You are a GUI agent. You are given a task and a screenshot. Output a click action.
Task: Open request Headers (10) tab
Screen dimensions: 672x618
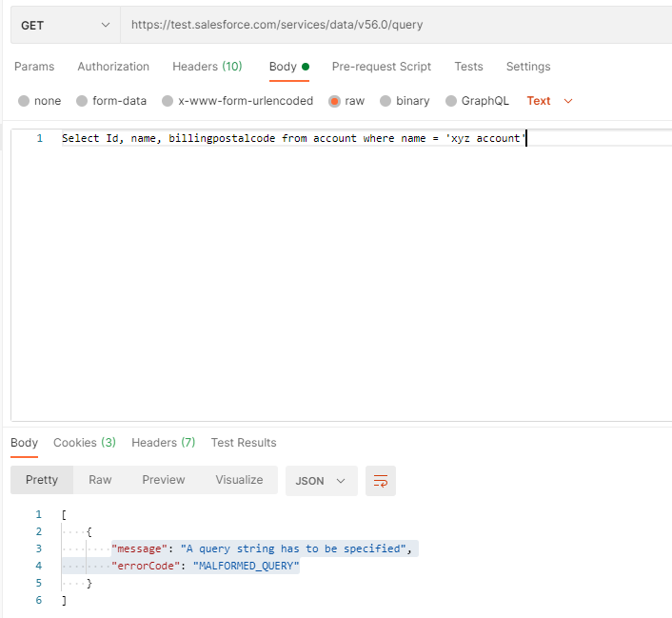(x=207, y=67)
